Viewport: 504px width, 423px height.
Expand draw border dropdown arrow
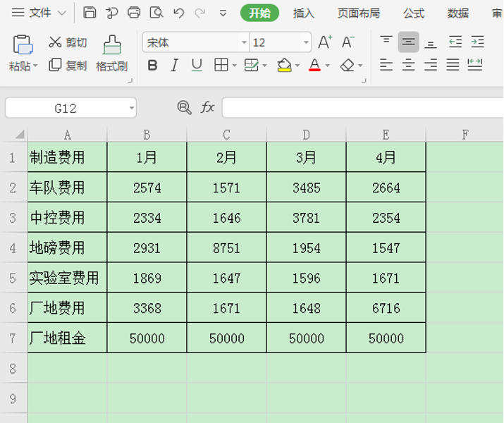(264, 66)
